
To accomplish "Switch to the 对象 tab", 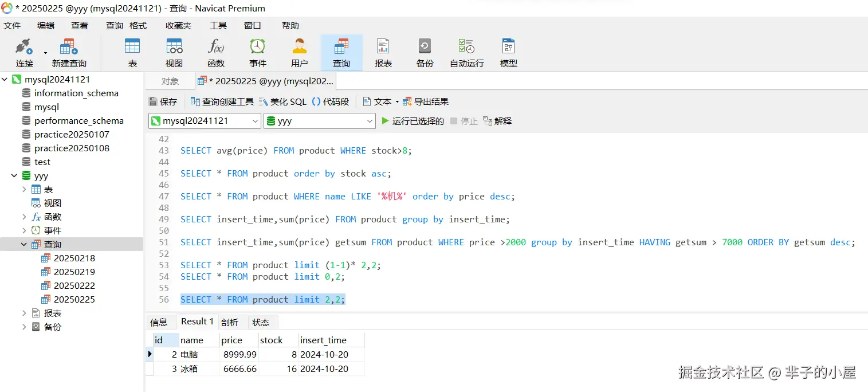I will pyautogui.click(x=170, y=81).
